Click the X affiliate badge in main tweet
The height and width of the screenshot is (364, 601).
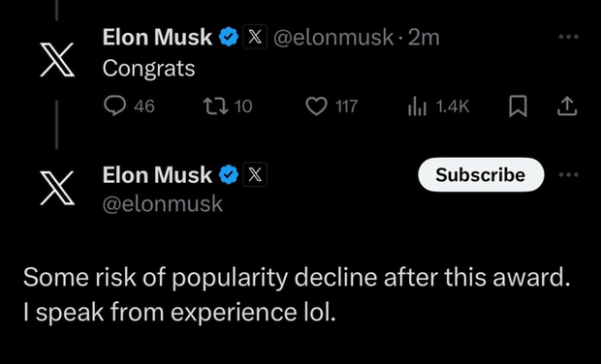pyautogui.click(x=255, y=174)
